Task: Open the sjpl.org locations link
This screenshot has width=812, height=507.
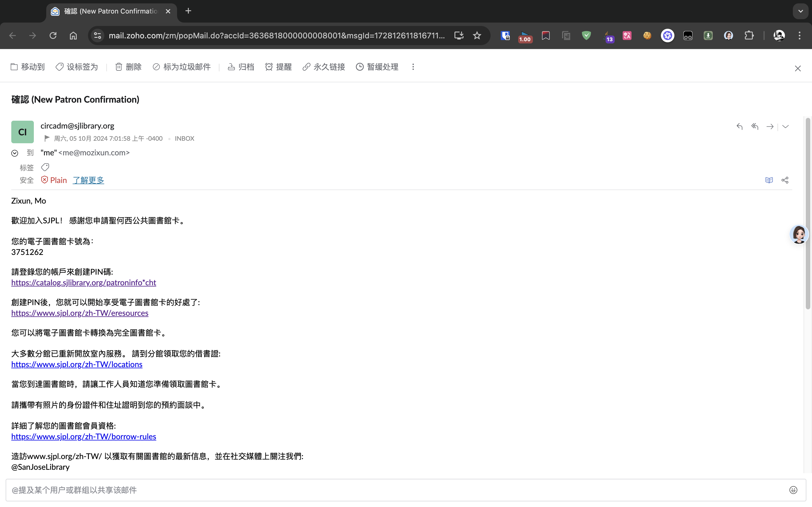Action: pyautogui.click(x=77, y=364)
